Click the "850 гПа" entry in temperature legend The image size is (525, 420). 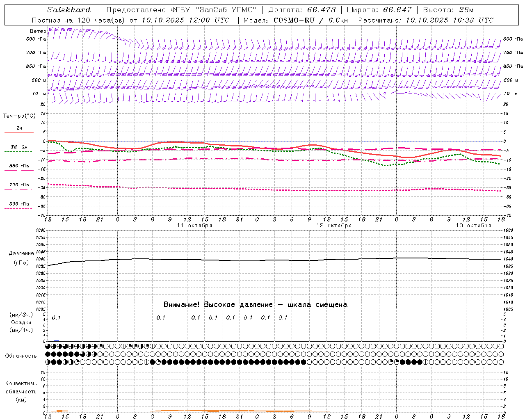click(19, 166)
